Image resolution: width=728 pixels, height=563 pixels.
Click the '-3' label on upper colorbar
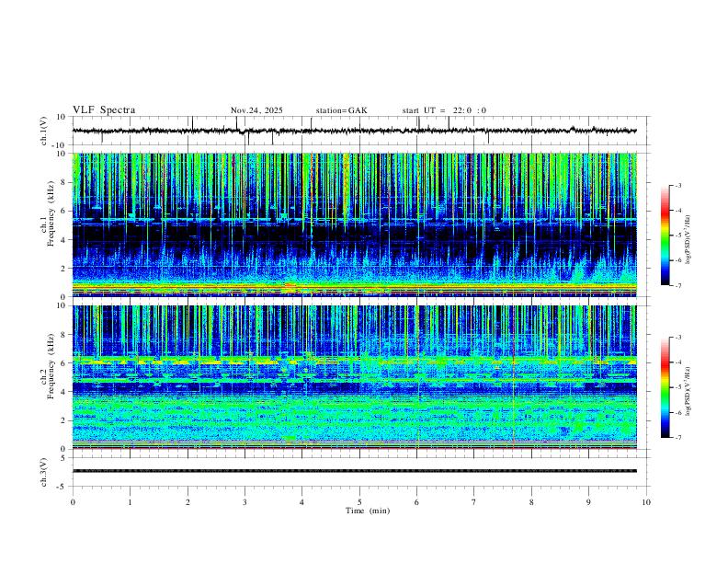[x=677, y=185]
